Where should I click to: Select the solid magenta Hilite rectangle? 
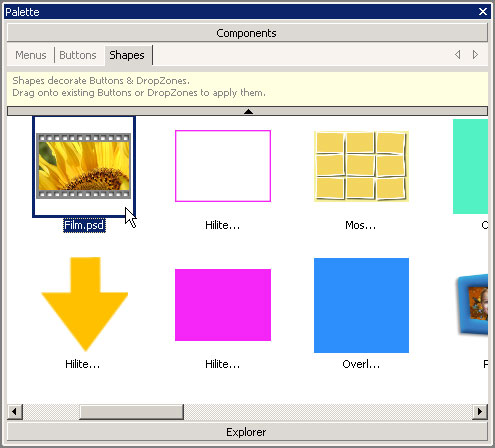click(223, 305)
